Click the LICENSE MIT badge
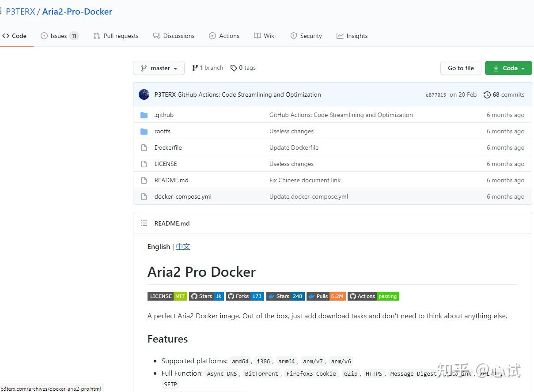Screen dimensions: 534x392 167,296
